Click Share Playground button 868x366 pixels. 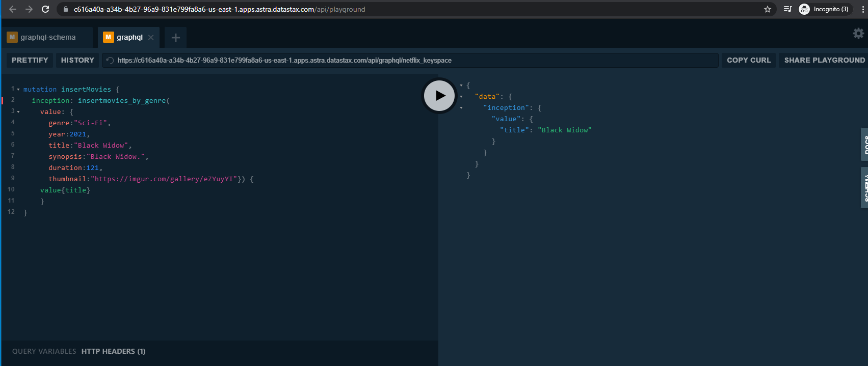pyautogui.click(x=824, y=60)
